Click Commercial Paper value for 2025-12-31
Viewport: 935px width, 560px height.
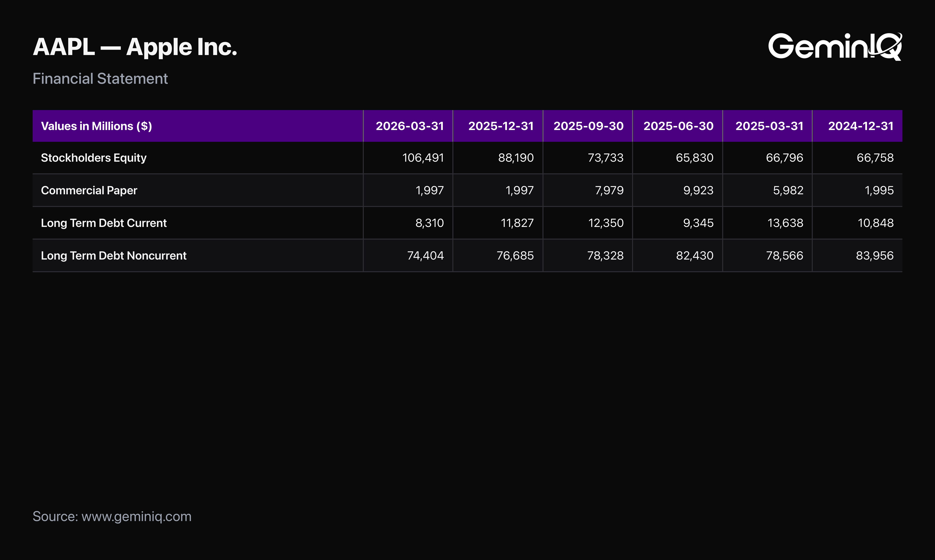520,191
